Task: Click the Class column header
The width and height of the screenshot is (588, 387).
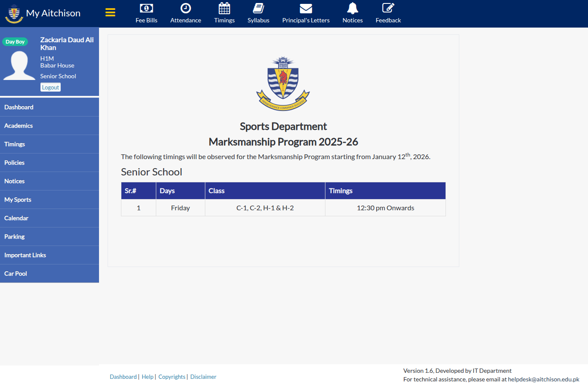Action: [x=265, y=190]
